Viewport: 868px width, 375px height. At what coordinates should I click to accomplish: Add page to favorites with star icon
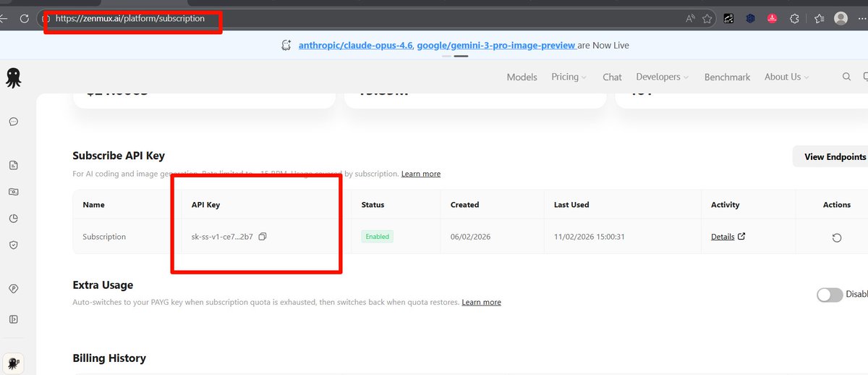coord(707,19)
